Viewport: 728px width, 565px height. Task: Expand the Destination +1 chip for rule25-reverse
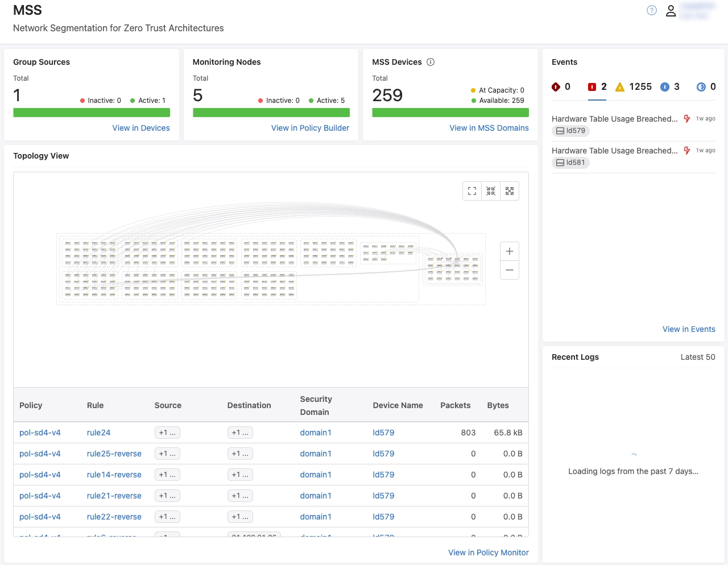pos(240,454)
